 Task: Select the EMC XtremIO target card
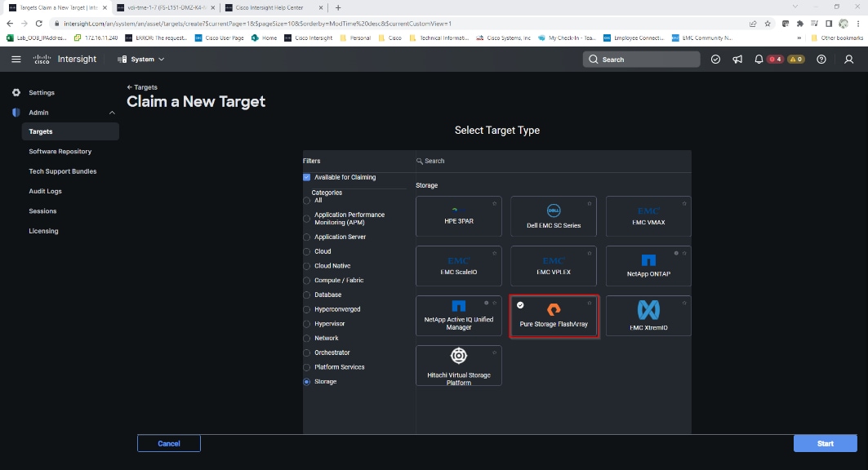click(x=648, y=316)
